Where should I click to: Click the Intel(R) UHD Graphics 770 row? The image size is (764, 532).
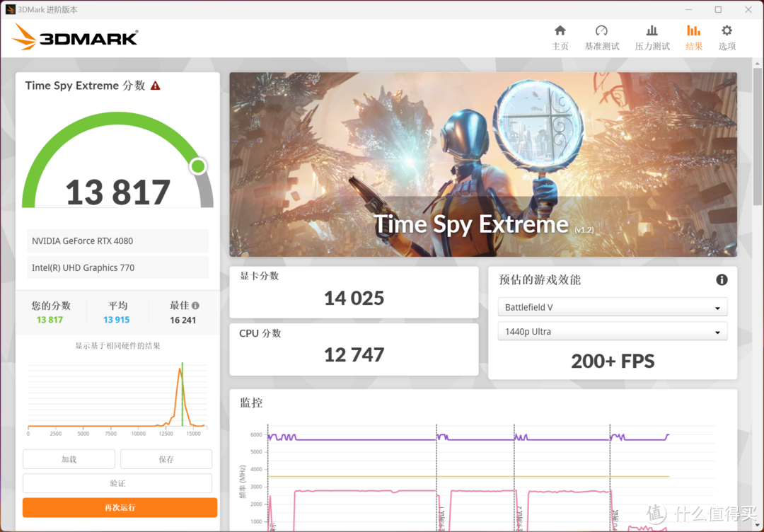(117, 267)
